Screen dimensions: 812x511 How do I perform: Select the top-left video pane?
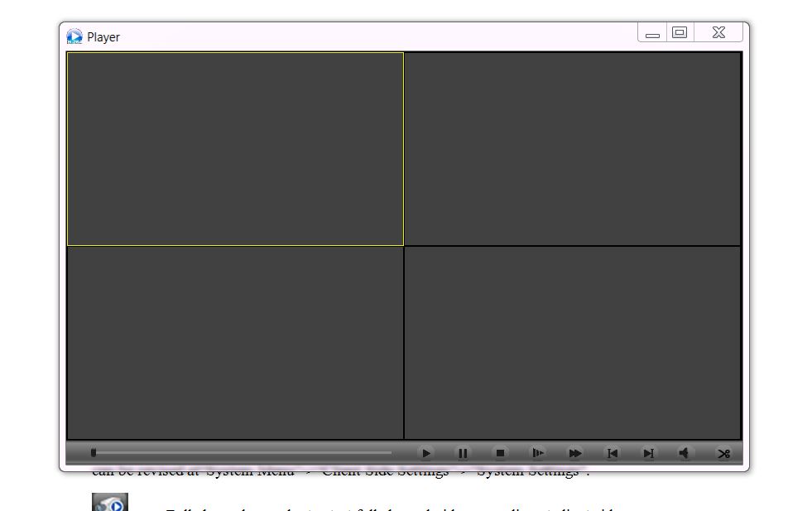tap(235, 149)
